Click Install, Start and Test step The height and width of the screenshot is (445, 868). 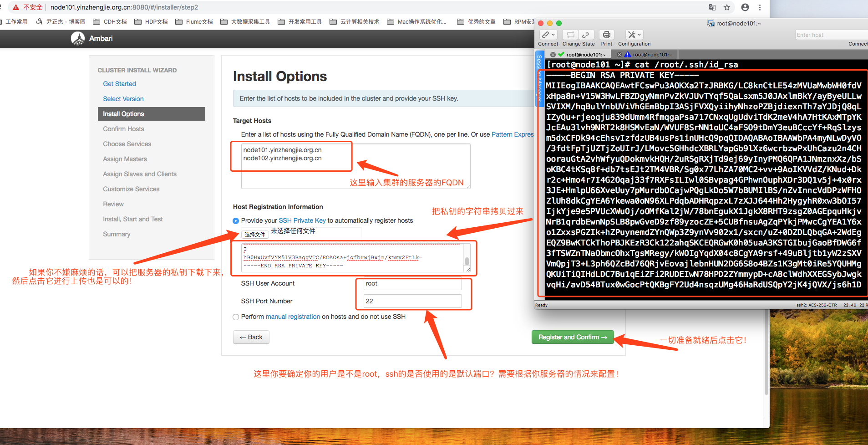click(x=132, y=219)
